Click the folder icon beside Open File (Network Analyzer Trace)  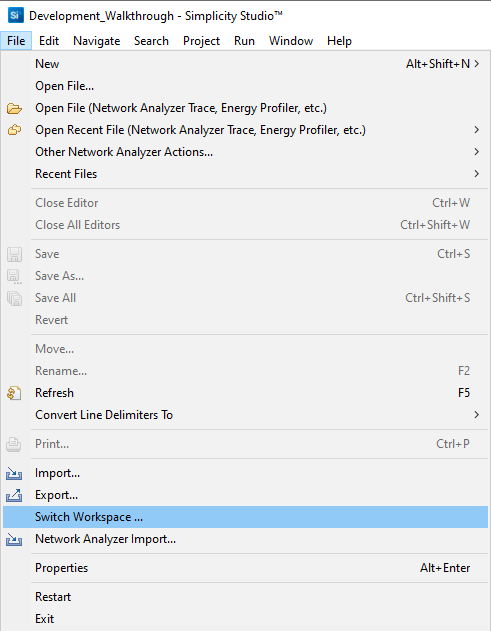14,108
